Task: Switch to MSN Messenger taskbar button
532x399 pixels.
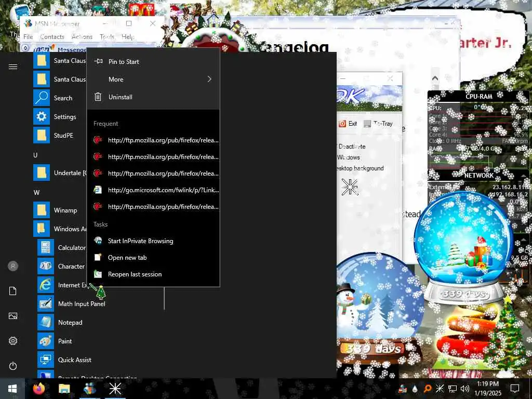Action: coord(89,389)
